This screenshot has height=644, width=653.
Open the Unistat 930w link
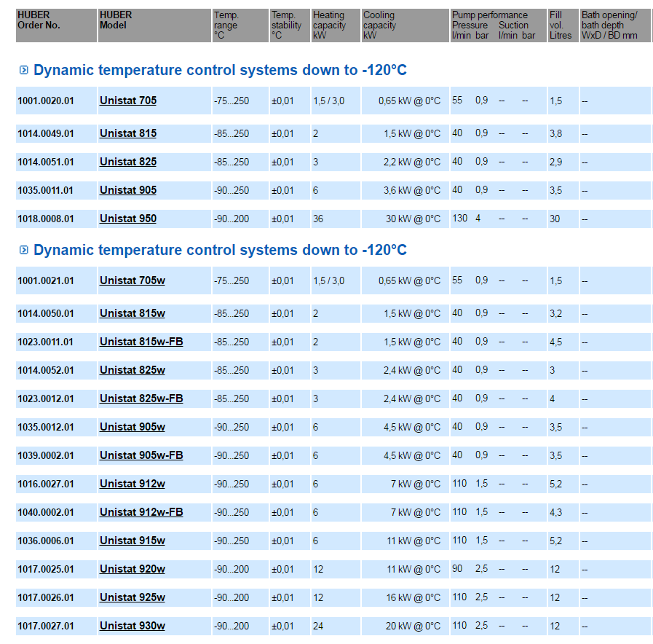pos(132,626)
